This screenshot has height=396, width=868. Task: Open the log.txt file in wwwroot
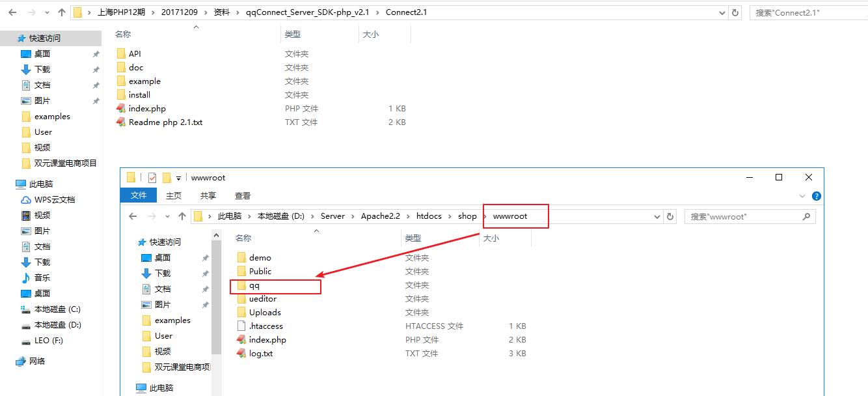coord(260,354)
